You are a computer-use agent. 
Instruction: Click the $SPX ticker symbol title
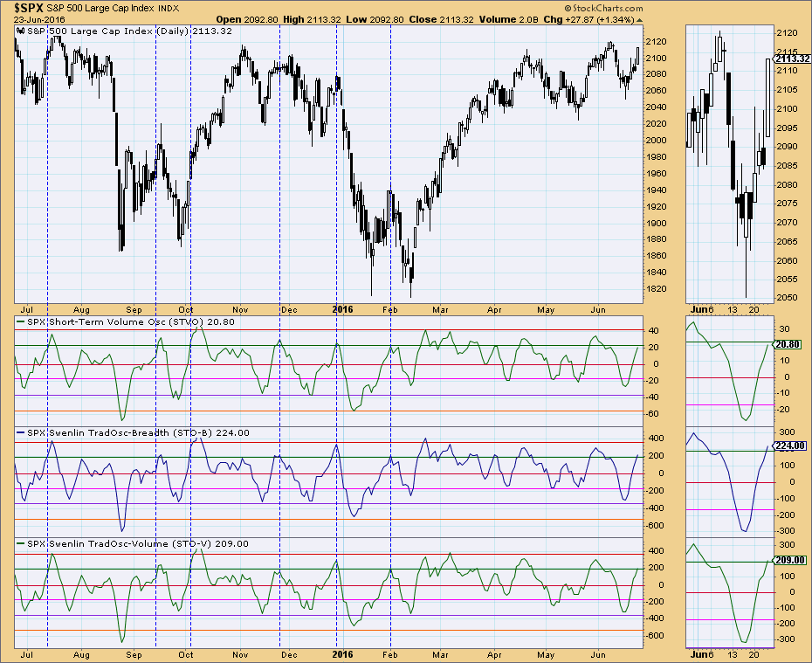click(x=30, y=8)
